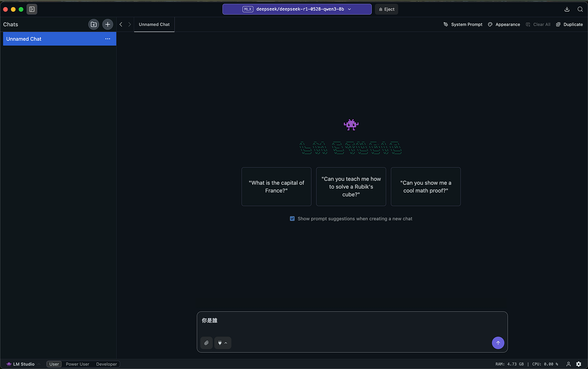Start a new chat with plus icon

pos(108,24)
